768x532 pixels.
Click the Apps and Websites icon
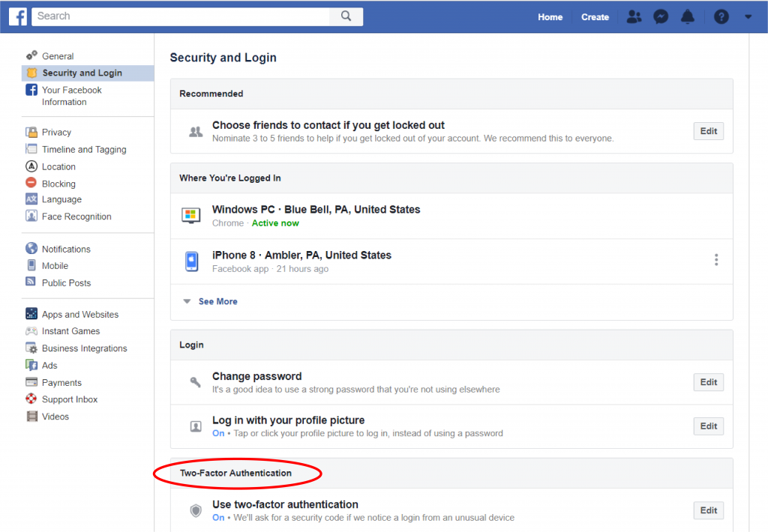[31, 314]
